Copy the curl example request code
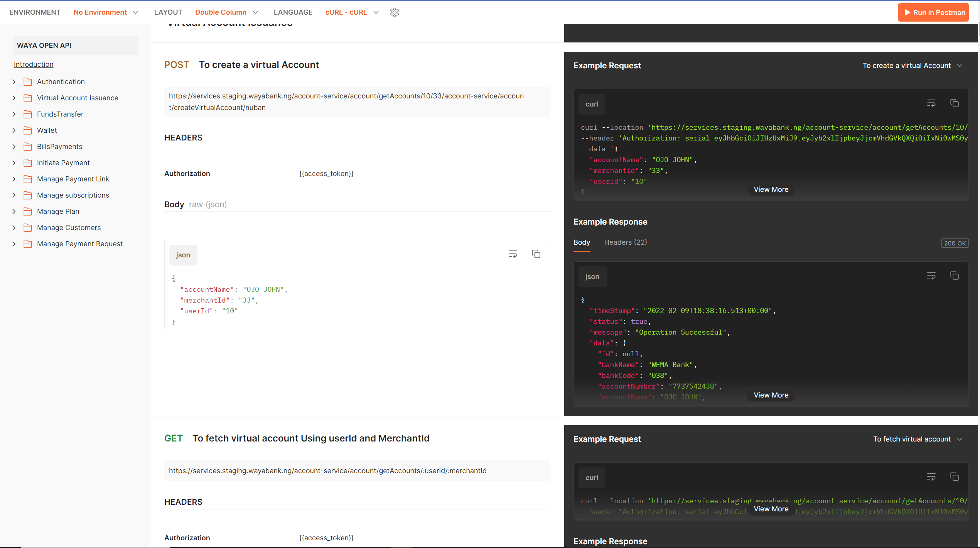This screenshot has height=548, width=980. 955,103
